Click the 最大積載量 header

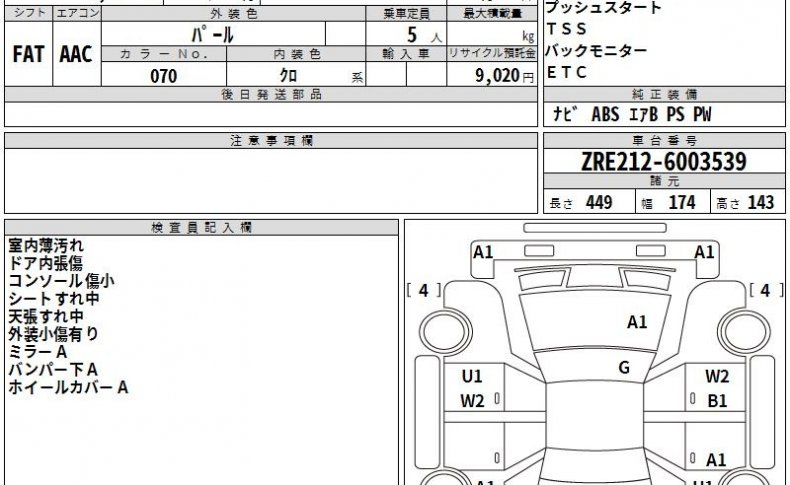(x=492, y=14)
